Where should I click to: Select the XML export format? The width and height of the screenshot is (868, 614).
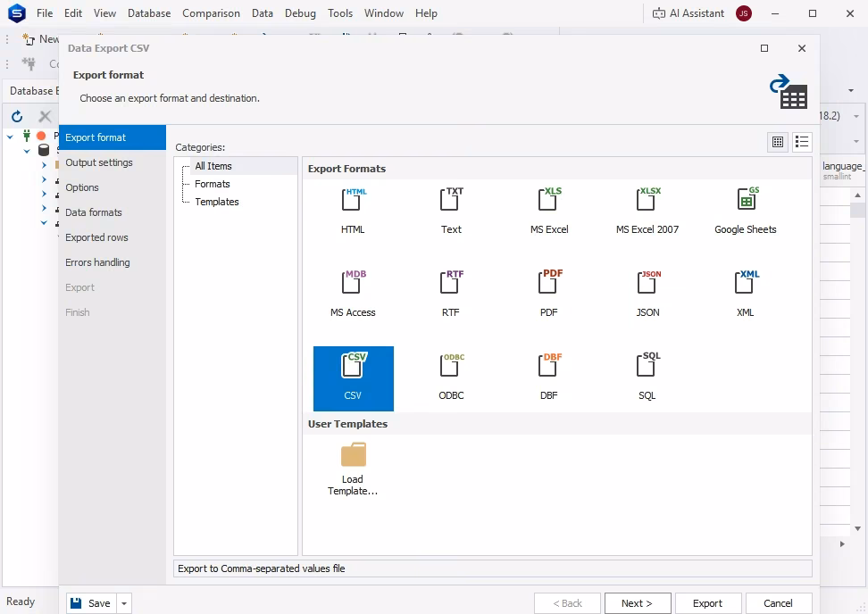pos(745,295)
